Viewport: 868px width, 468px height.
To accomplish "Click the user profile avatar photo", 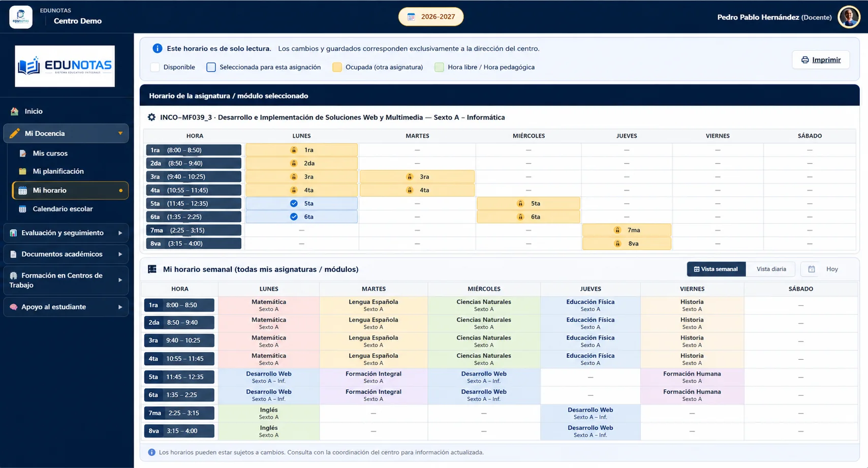I will point(849,17).
